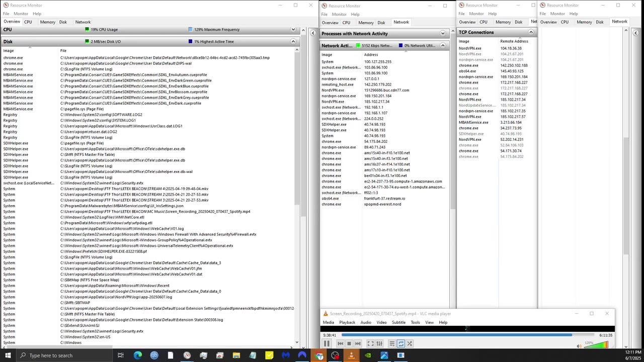Show graph pane arrow in fourth Resource Monitor
The height and width of the screenshot is (362, 644).
635,33
